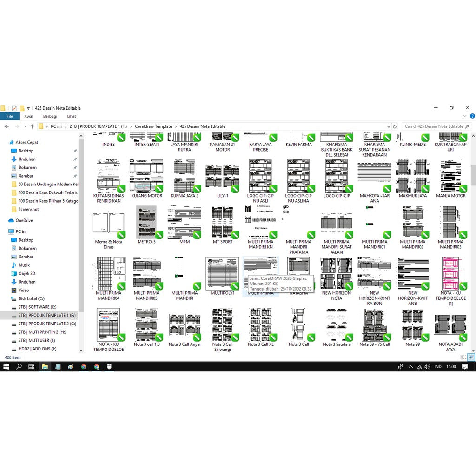Viewport: 476px width, 476px height.
Task: Open File Explorer from the taskbar
Action: coord(45,367)
